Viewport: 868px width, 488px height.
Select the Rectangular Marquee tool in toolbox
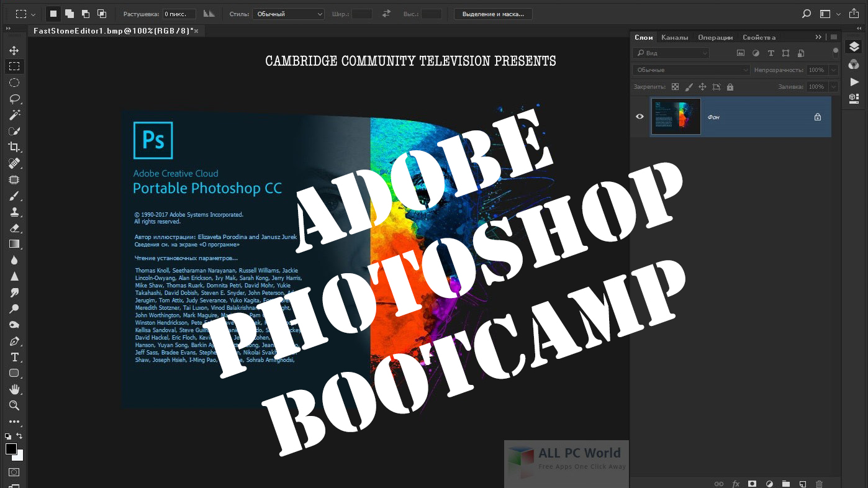(x=14, y=66)
